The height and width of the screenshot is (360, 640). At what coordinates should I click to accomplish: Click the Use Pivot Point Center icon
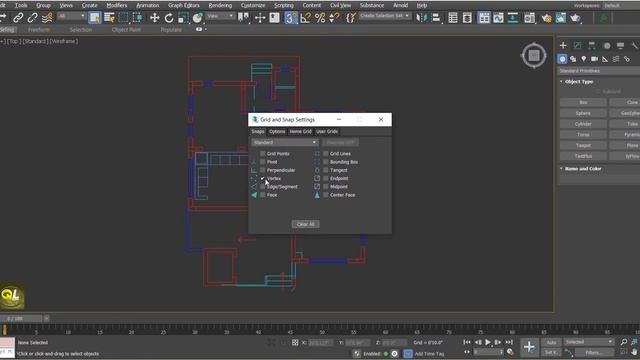(x=244, y=18)
